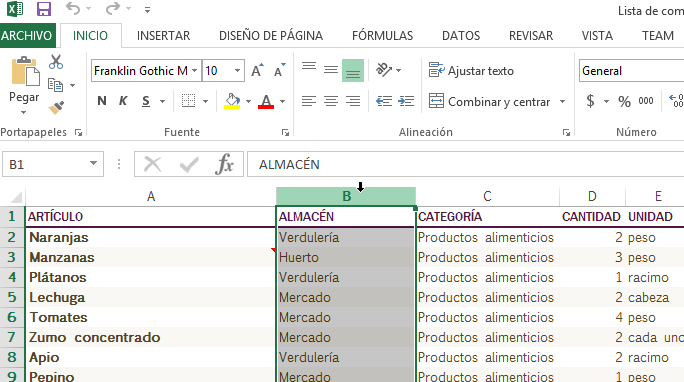Click the Save icon in quick access toolbar

[x=44, y=9]
